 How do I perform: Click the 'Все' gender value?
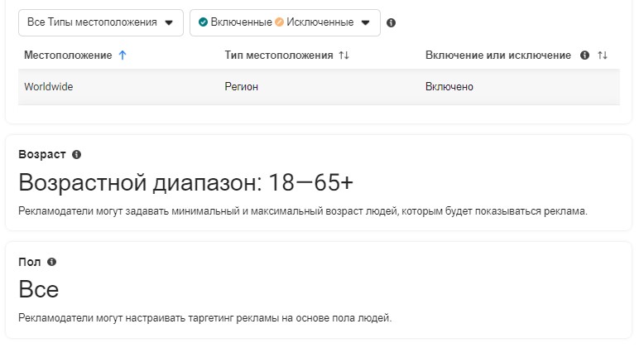pyautogui.click(x=39, y=289)
